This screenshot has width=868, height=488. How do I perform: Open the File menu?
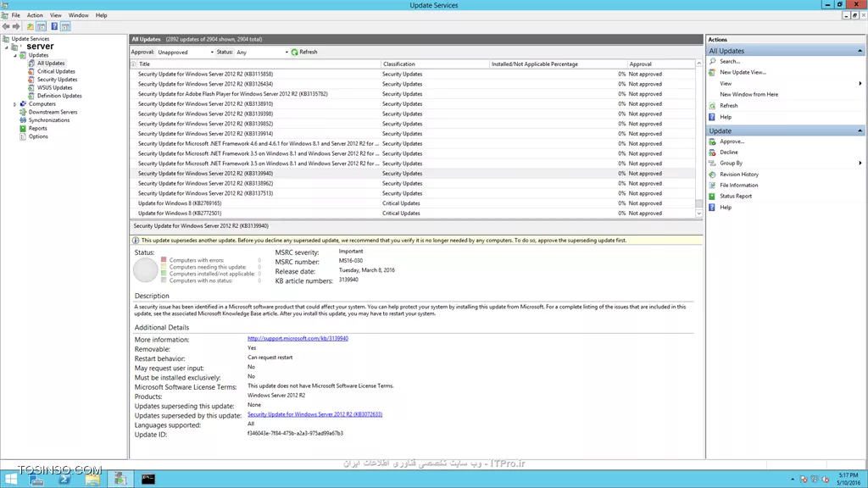coord(16,15)
